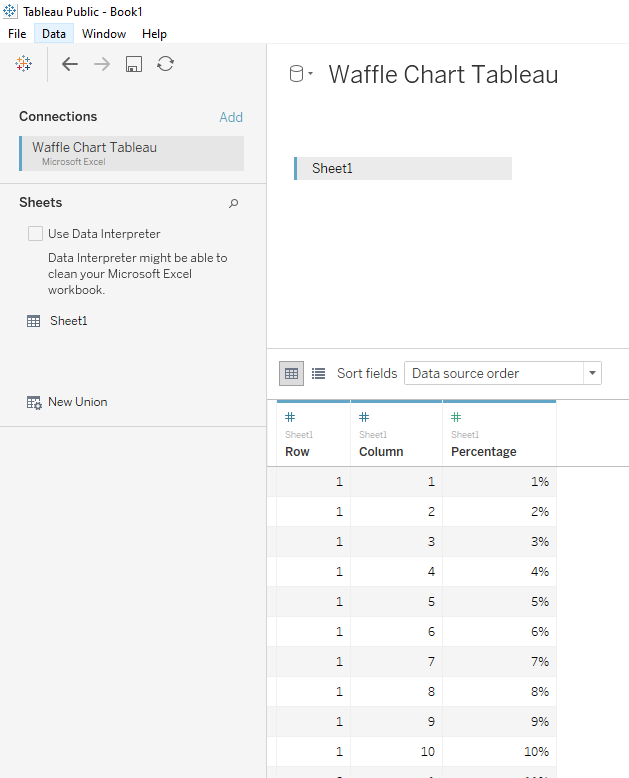Click the 4% percentage cell
Viewport: 629px width, 778px height.
pos(499,572)
